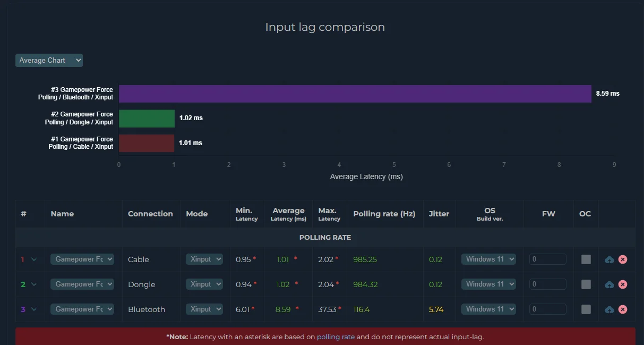
Task: Open the Windows 11 dropdown in Dongle row
Action: (x=488, y=284)
